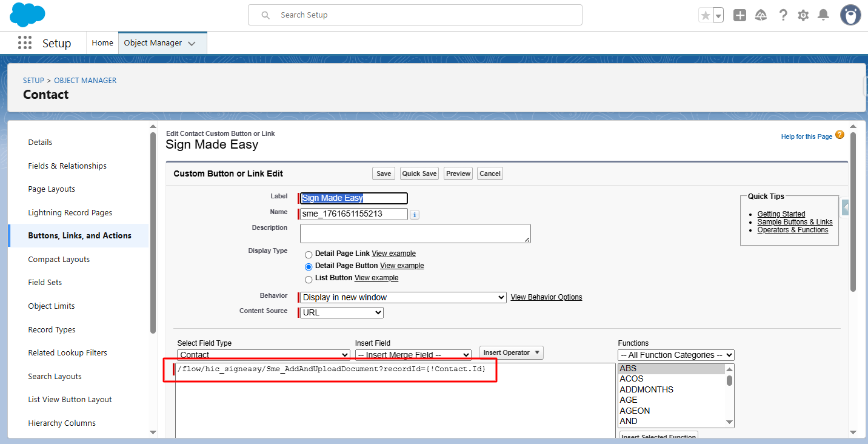Open the Behavior dropdown
Screen dimensions: 868x444
tap(403, 297)
